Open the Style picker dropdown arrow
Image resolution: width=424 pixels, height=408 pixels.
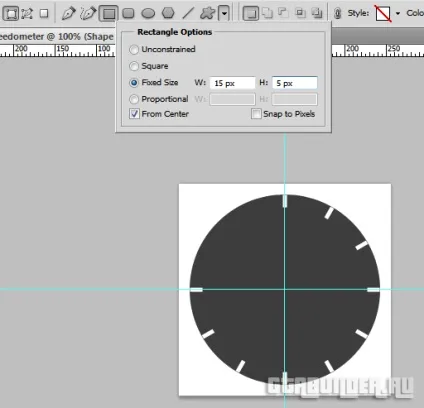(x=398, y=14)
